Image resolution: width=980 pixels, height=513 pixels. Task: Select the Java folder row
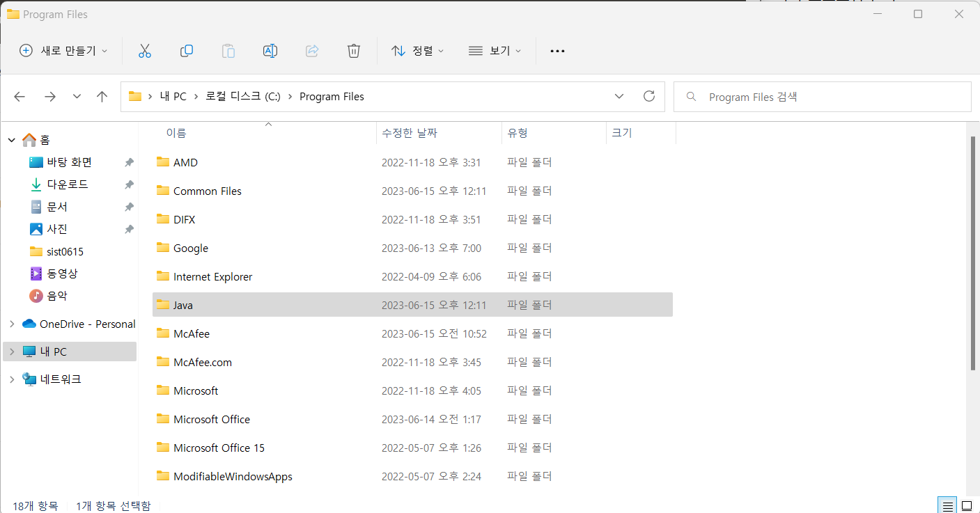pyautogui.click(x=412, y=305)
